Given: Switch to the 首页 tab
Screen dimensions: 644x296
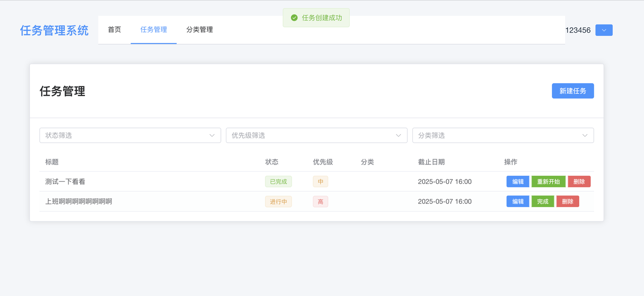Looking at the screenshot, I should pos(114,30).
